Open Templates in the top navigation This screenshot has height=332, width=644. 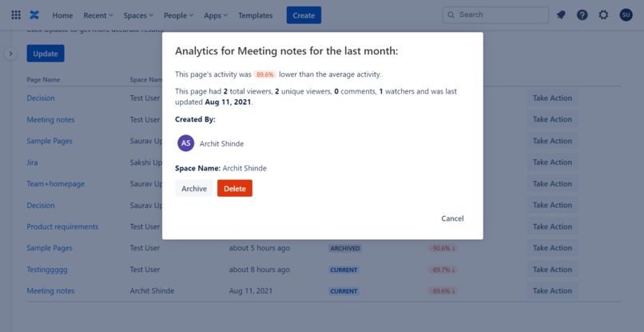point(256,16)
